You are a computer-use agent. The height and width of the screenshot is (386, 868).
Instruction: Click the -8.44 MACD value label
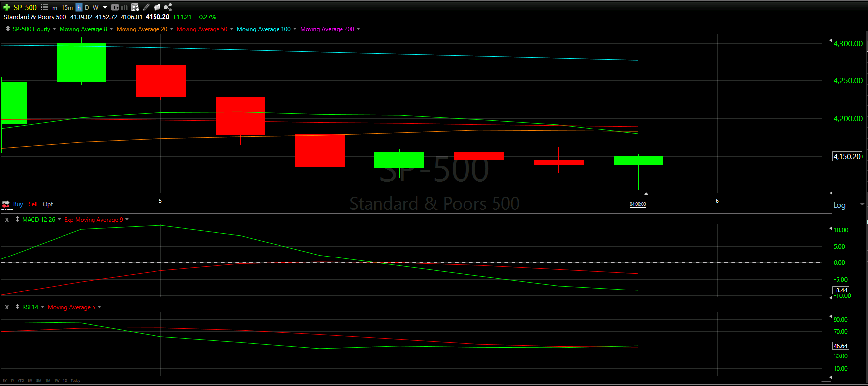(841, 290)
